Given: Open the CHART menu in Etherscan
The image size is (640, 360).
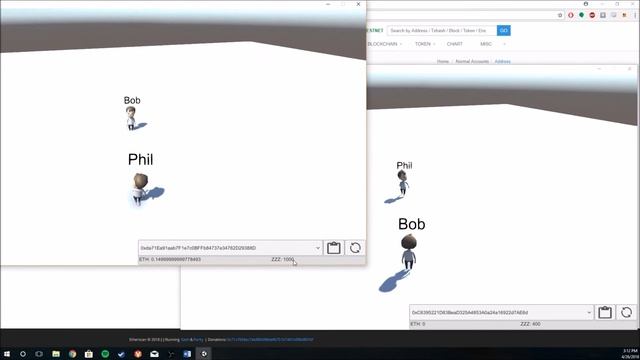Looking at the screenshot, I should click(455, 44).
